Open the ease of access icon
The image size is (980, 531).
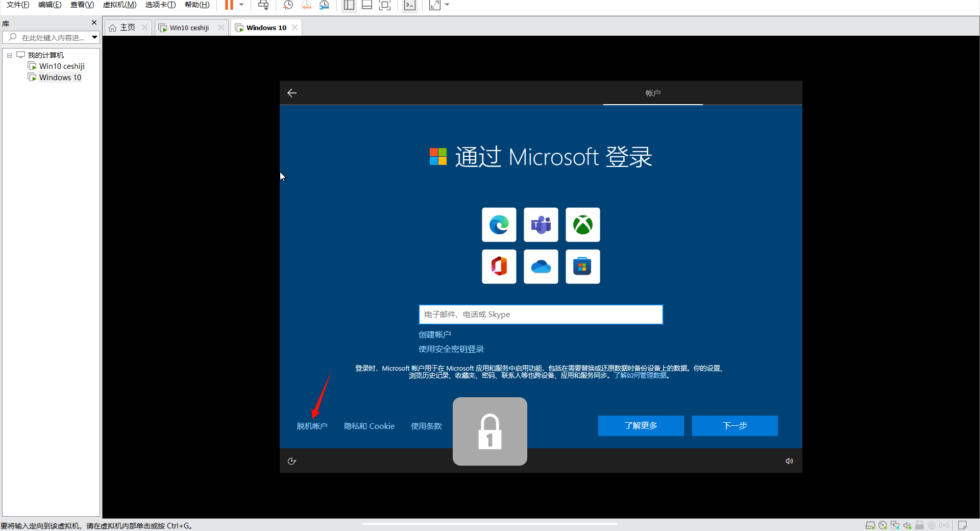click(x=292, y=461)
